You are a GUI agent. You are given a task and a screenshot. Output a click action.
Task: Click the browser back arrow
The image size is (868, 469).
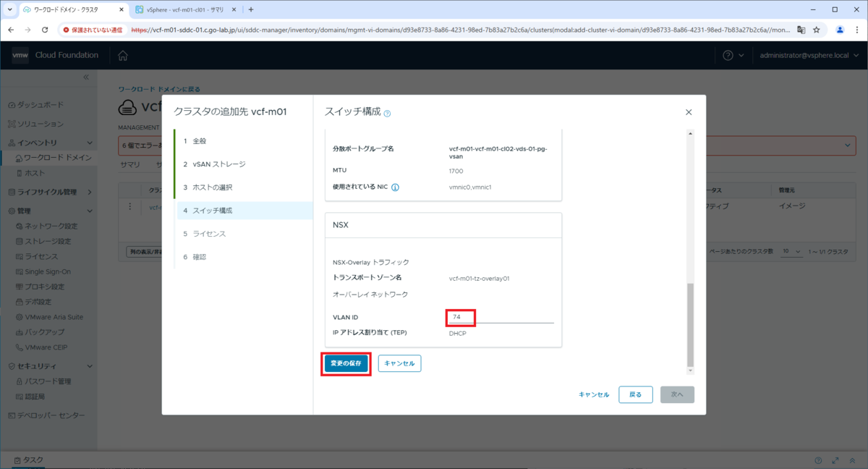pyautogui.click(x=10, y=30)
